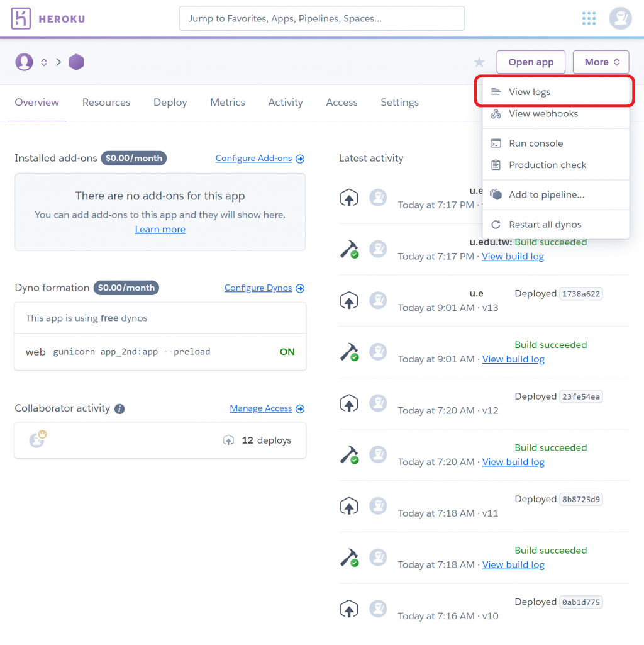Viewport: 644px width, 645px height.
Task: Click the arrow icon beside Configure Dynos
Action: (300, 288)
